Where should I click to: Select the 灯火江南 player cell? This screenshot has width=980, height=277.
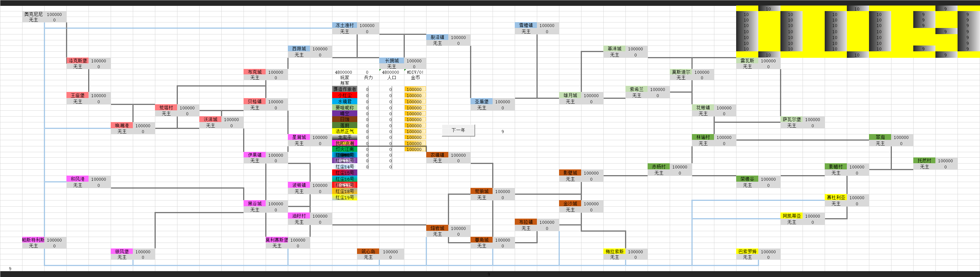pos(345,149)
